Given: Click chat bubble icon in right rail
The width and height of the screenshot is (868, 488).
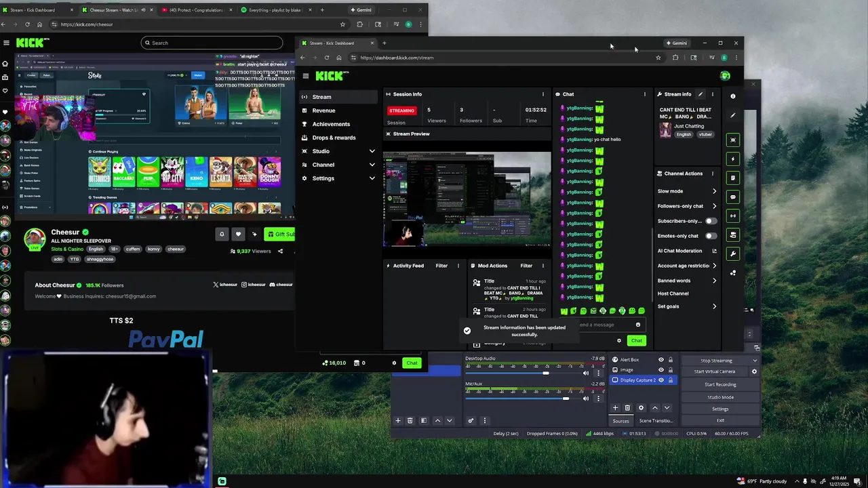Looking at the screenshot, I should tap(733, 197).
